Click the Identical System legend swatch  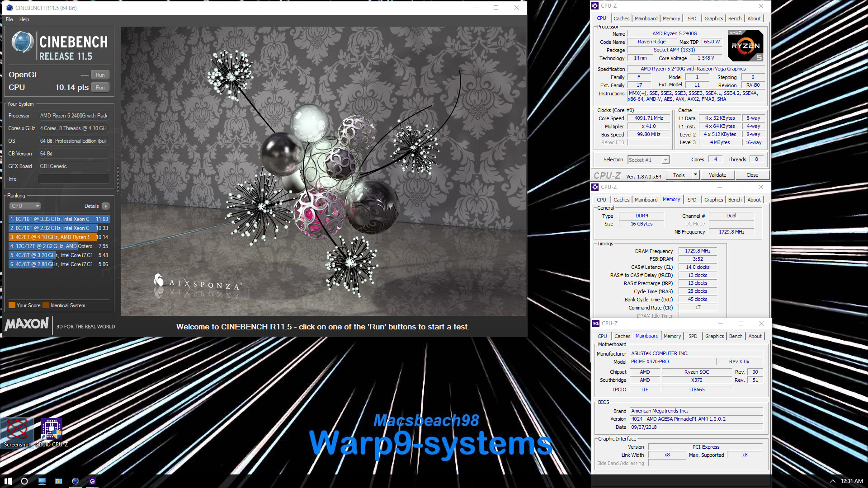[46, 305]
